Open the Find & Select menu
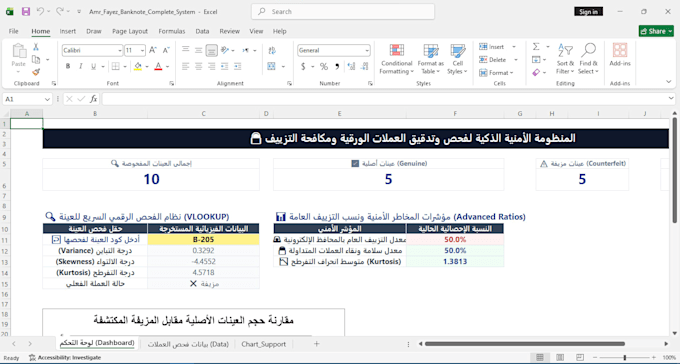Screen dimensions: 680x364 [588, 59]
